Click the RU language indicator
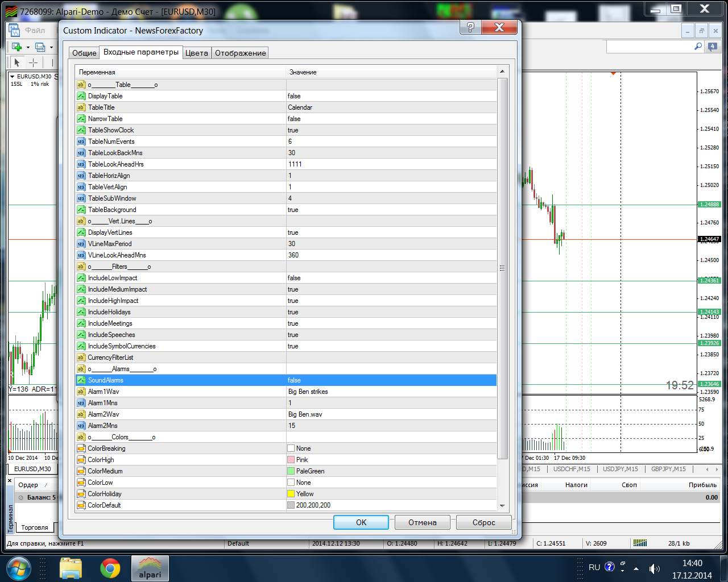Viewport: 728px width, 582px height. [x=594, y=567]
